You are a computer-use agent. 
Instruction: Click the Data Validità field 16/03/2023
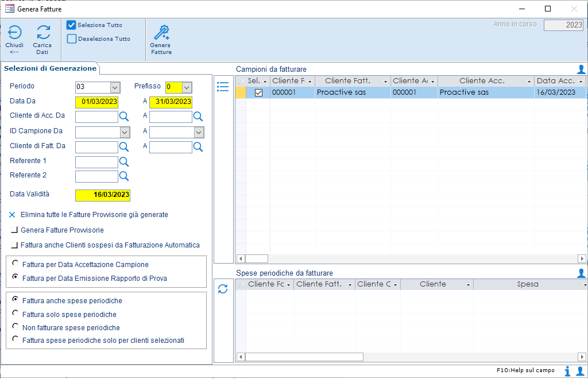[103, 195]
